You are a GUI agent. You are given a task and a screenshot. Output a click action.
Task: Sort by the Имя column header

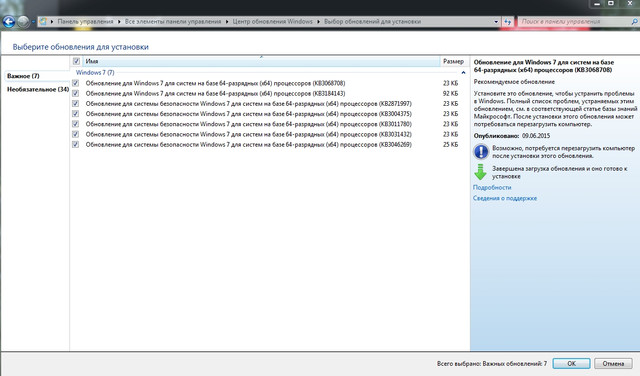[261, 61]
